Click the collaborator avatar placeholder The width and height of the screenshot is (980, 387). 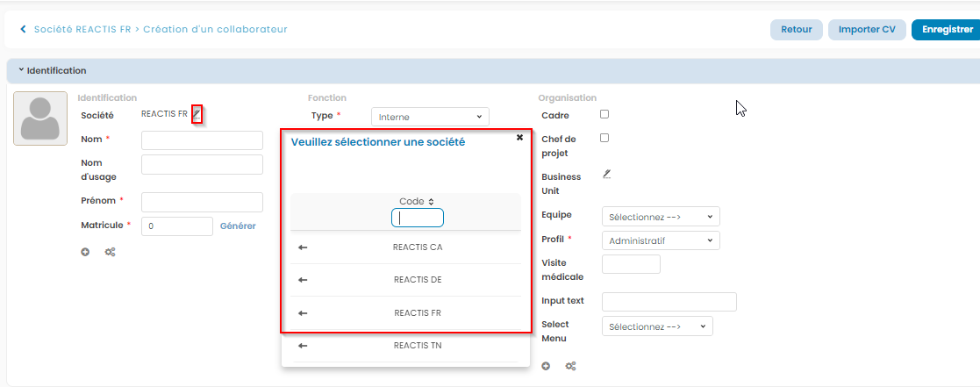[40, 118]
